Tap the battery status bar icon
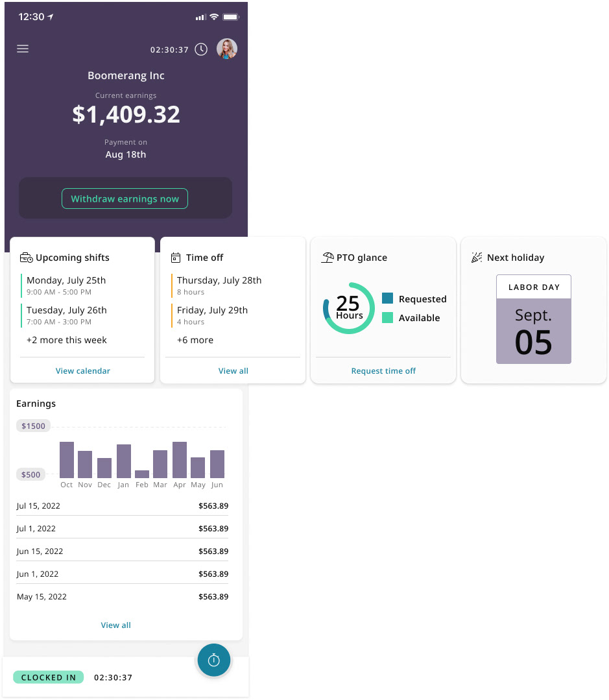Screen dimensions: 609x700 tap(231, 17)
